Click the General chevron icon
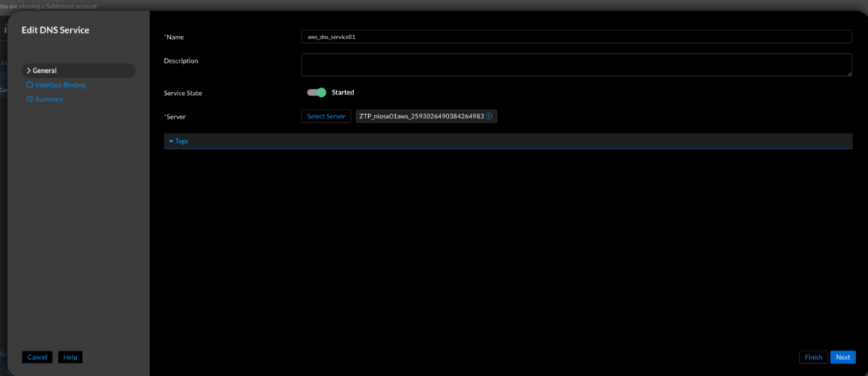Image resolution: width=868 pixels, height=376 pixels. click(29, 70)
